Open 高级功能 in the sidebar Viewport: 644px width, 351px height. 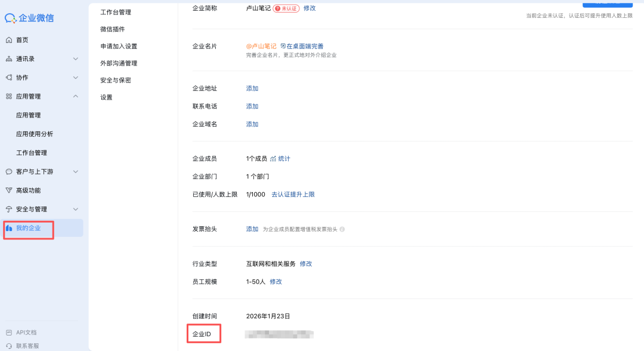[29, 190]
